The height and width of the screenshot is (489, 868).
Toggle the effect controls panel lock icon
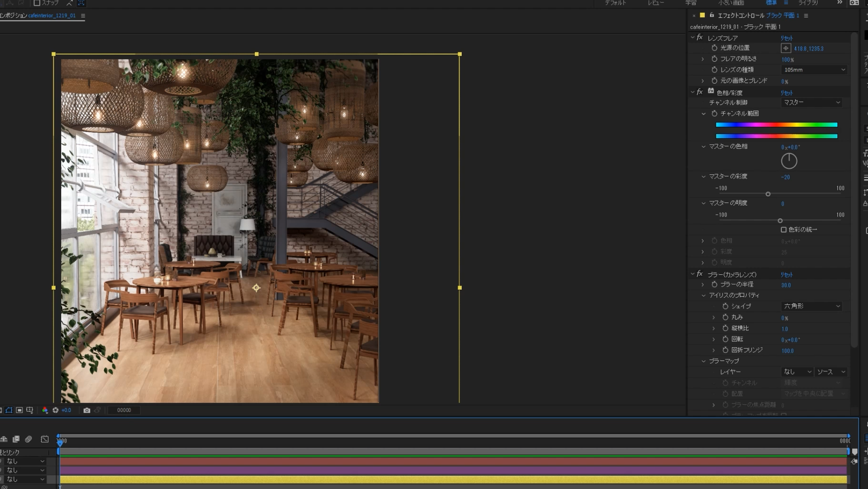pyautogui.click(x=712, y=15)
